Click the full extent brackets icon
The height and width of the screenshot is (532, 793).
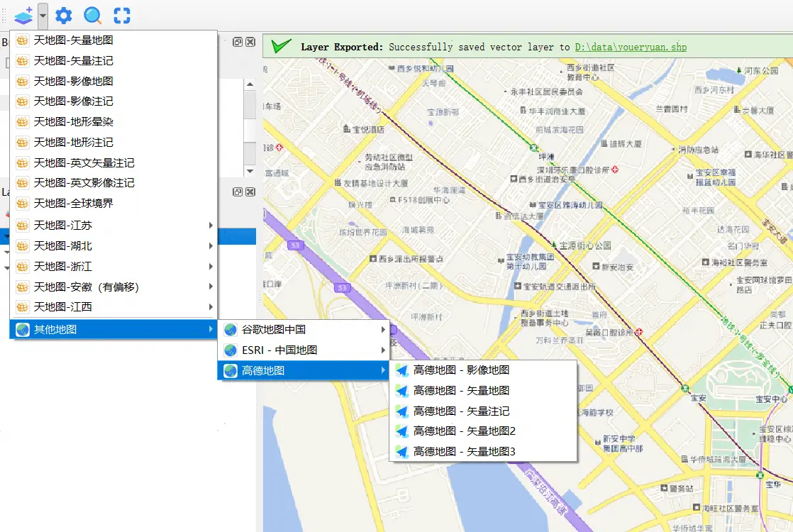[x=122, y=16]
